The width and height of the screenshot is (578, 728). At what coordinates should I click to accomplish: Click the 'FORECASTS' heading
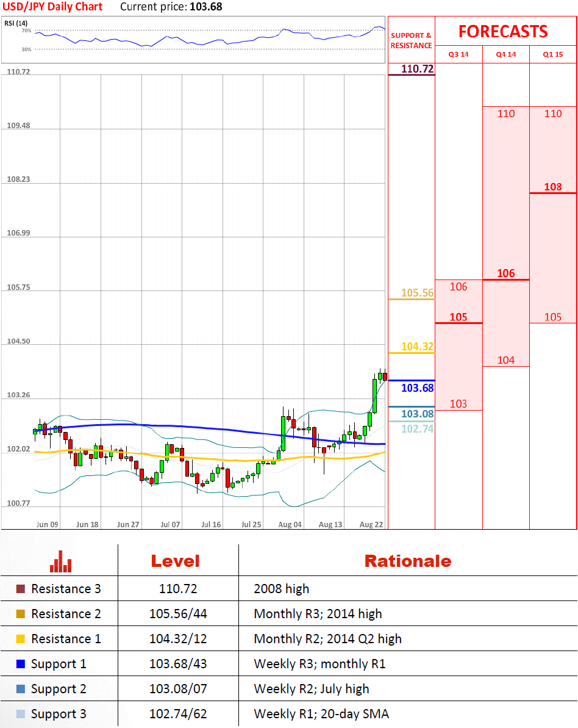[x=504, y=32]
